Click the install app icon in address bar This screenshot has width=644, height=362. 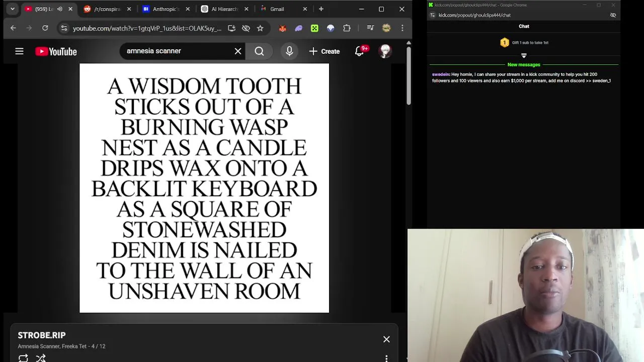231,28
